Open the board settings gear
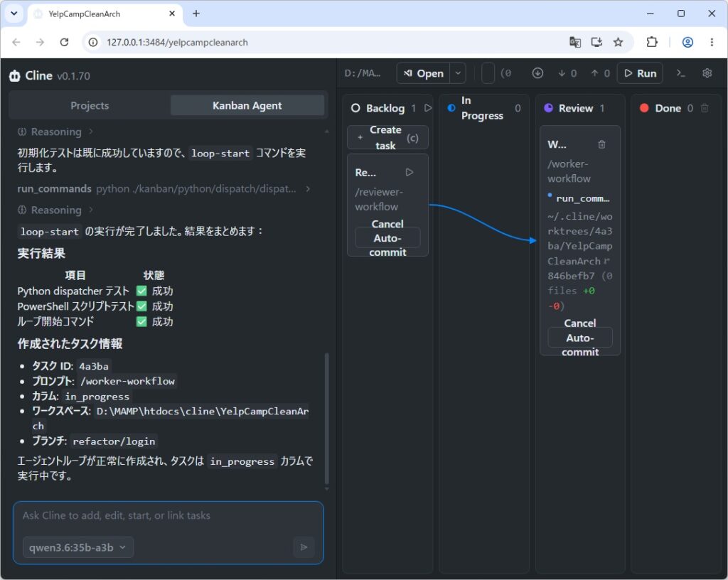 point(707,73)
